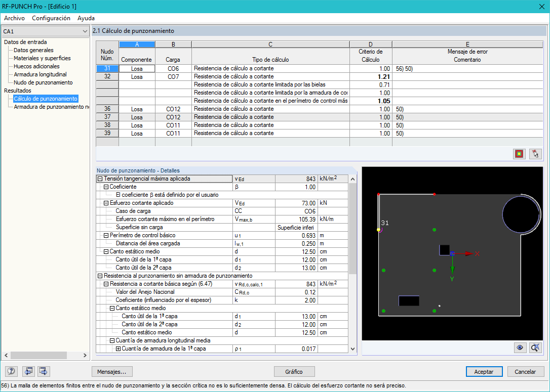Click the Mensajes... button
The image size is (550, 392).
tap(112, 372)
